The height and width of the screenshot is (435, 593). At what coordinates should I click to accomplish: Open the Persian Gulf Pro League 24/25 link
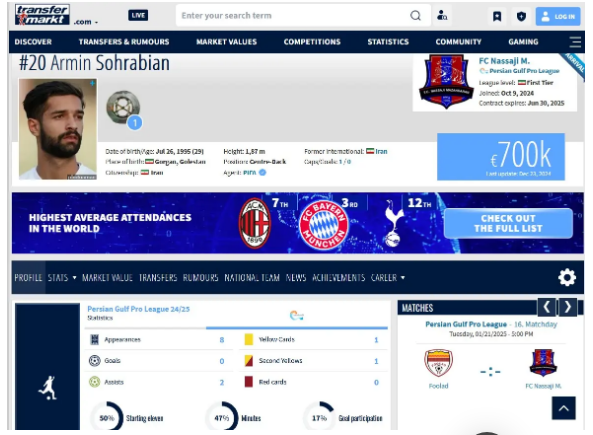click(x=138, y=309)
